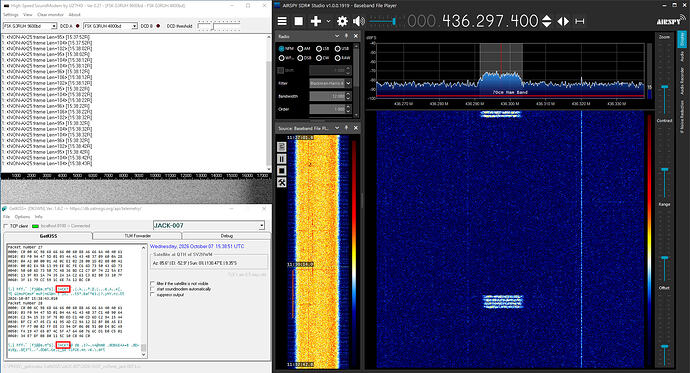
Task: Open the SDR# hamburger main menu
Action: point(282,21)
